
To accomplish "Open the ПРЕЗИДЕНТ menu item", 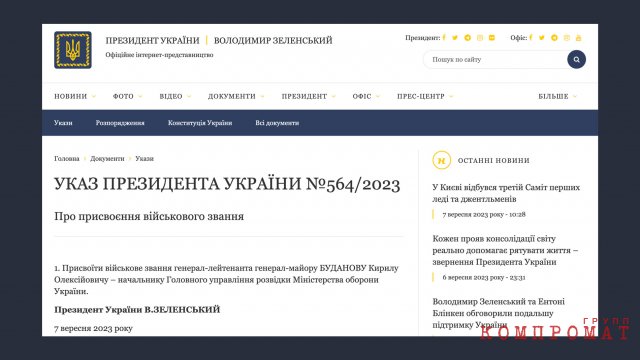I will pos(304,96).
